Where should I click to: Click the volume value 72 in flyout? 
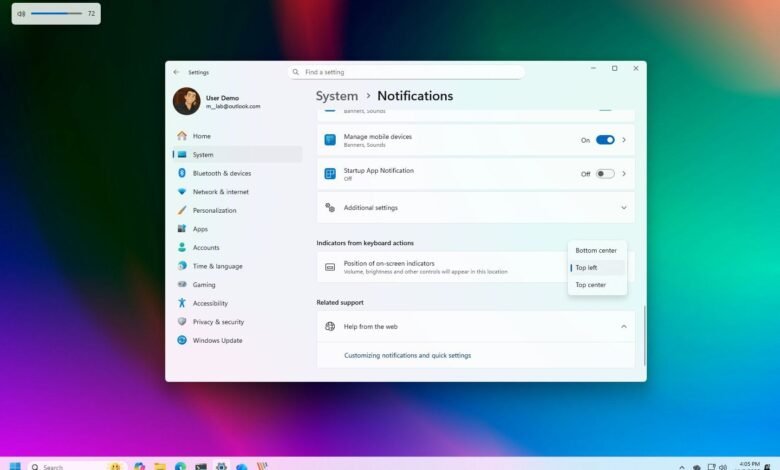91,13
